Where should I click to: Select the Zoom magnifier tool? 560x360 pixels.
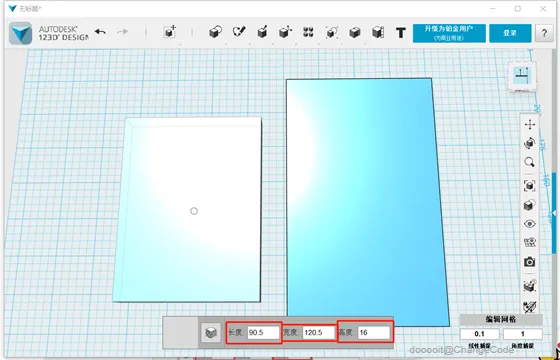530,162
